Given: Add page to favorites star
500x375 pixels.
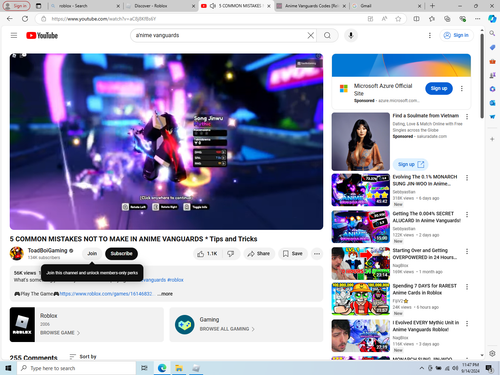Looking at the screenshot, I should (398, 19).
